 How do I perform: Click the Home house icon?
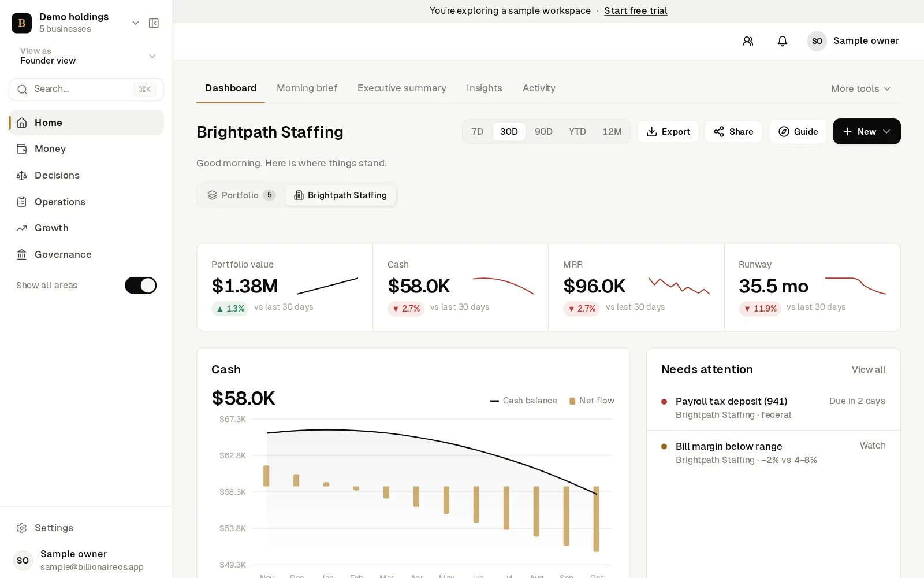(x=22, y=123)
